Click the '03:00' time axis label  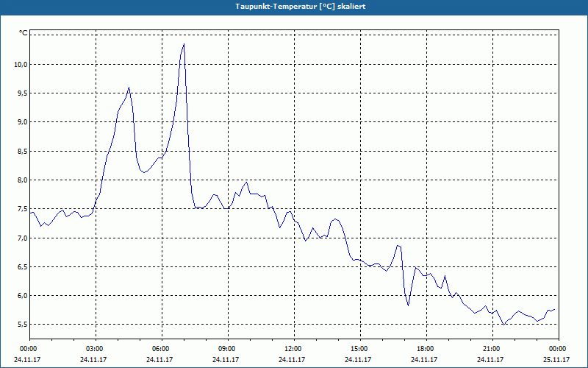[96, 349]
